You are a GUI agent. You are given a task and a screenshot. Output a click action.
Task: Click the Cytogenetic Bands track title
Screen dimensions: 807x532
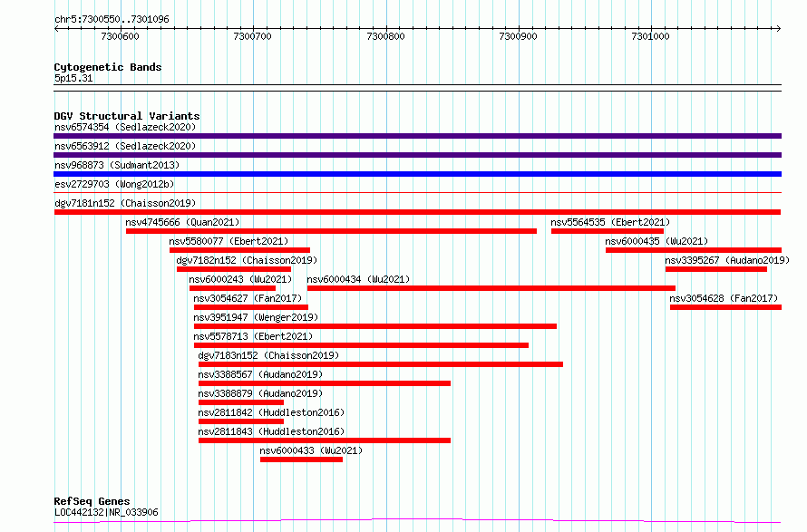tap(108, 67)
